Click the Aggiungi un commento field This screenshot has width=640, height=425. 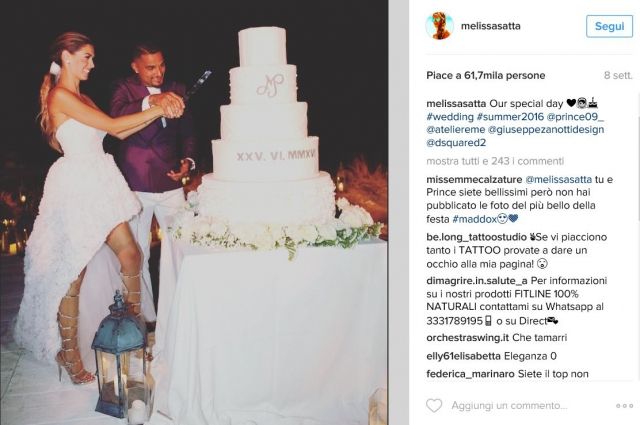pyautogui.click(x=509, y=406)
